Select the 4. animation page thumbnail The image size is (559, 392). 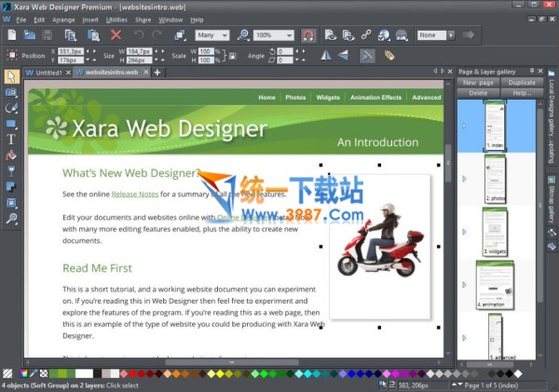click(495, 285)
